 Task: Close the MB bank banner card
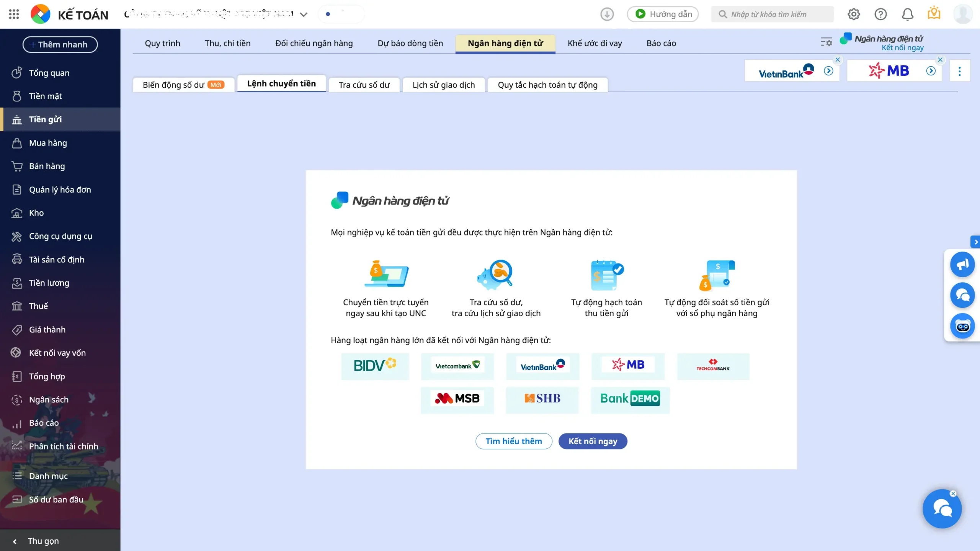[940, 60]
